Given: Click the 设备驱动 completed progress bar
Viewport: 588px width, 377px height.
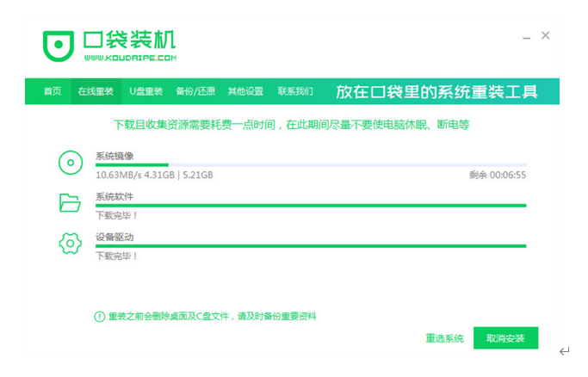Looking at the screenshot, I should [x=310, y=246].
